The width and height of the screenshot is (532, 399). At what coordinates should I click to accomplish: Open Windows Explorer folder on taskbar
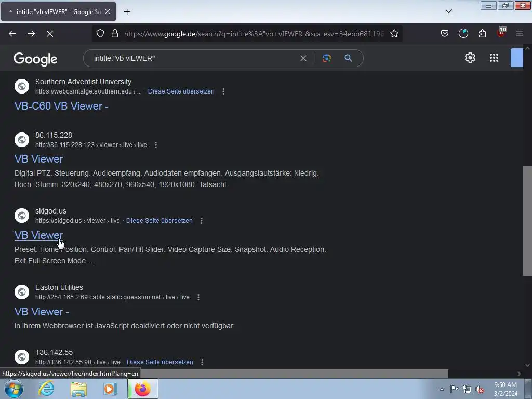tap(78, 389)
